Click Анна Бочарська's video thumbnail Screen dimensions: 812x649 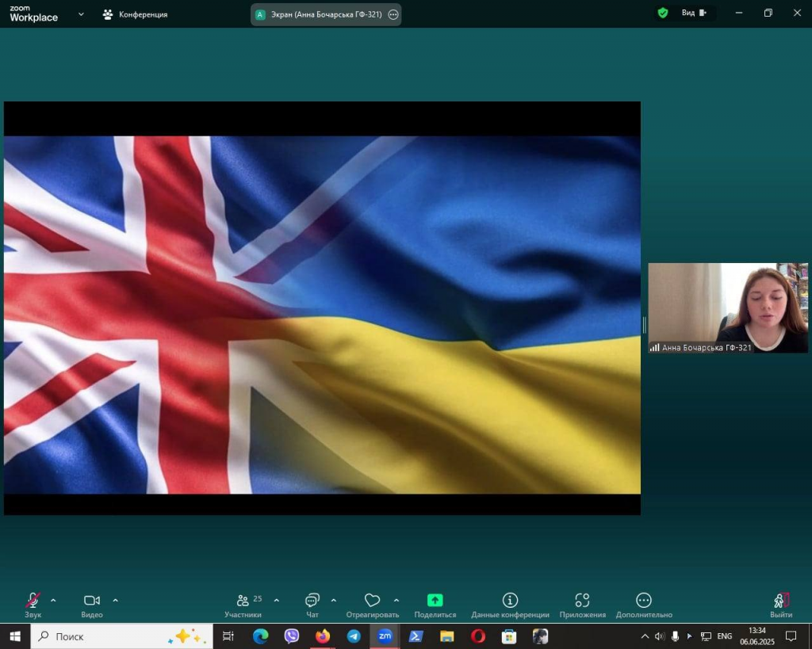tap(728, 307)
